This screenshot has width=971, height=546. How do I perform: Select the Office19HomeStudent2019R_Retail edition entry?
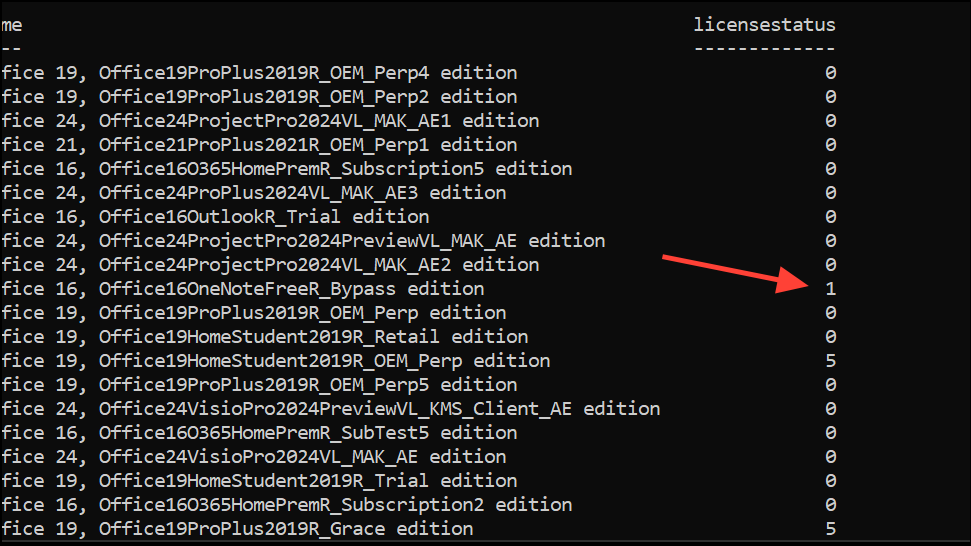pyautogui.click(x=313, y=337)
